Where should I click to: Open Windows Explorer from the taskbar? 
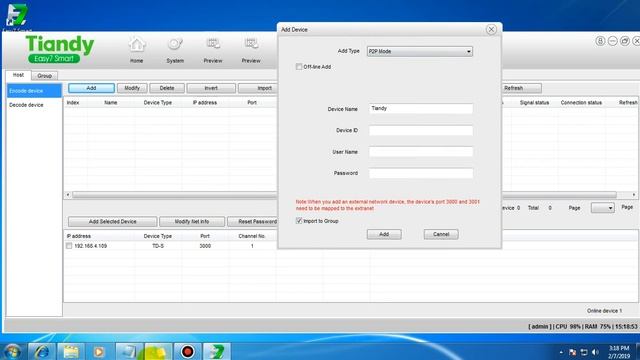tap(71, 351)
